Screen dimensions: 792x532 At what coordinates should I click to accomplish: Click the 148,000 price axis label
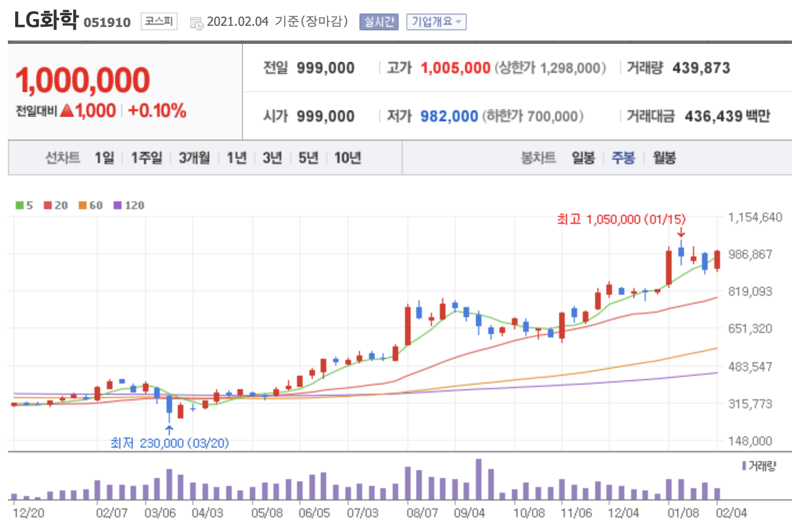750,441
